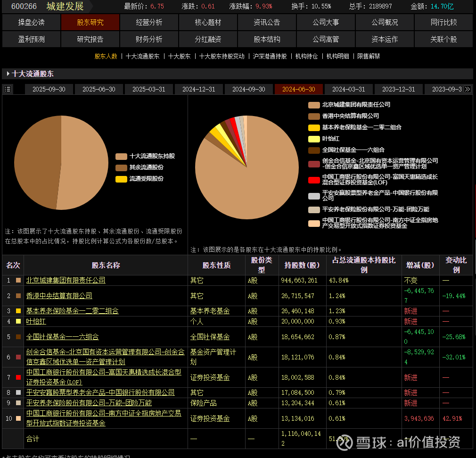Open the 股东研究 tab

click(x=90, y=22)
